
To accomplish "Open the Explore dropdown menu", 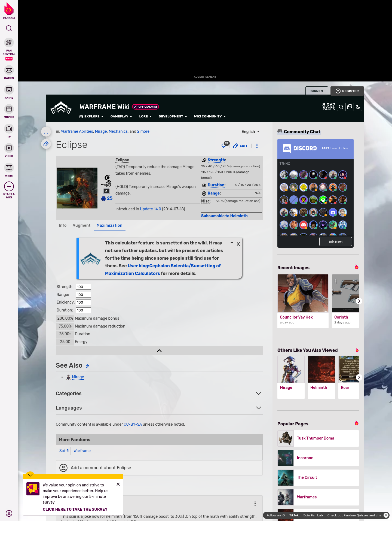I will coord(91,116).
